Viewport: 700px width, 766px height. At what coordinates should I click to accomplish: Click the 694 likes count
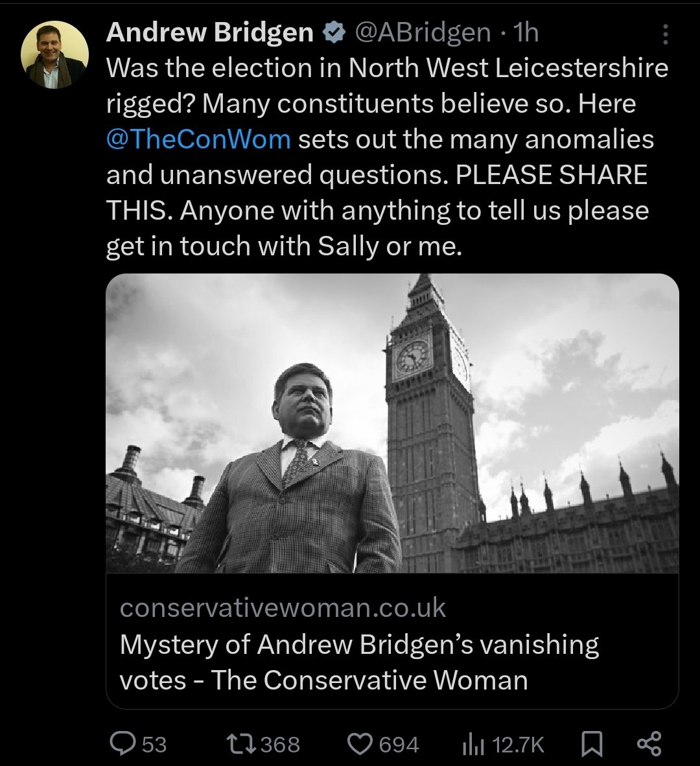(x=399, y=745)
